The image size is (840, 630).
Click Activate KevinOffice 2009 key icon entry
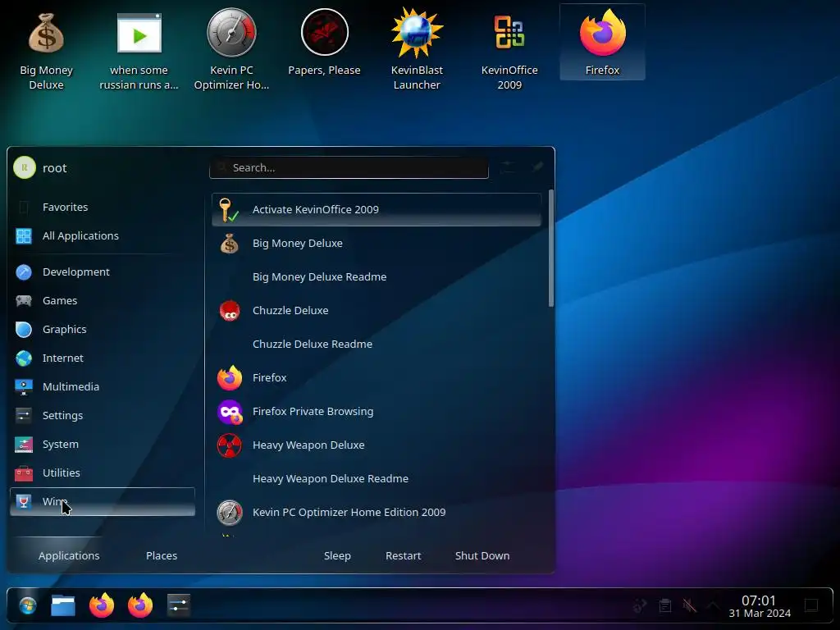click(376, 209)
